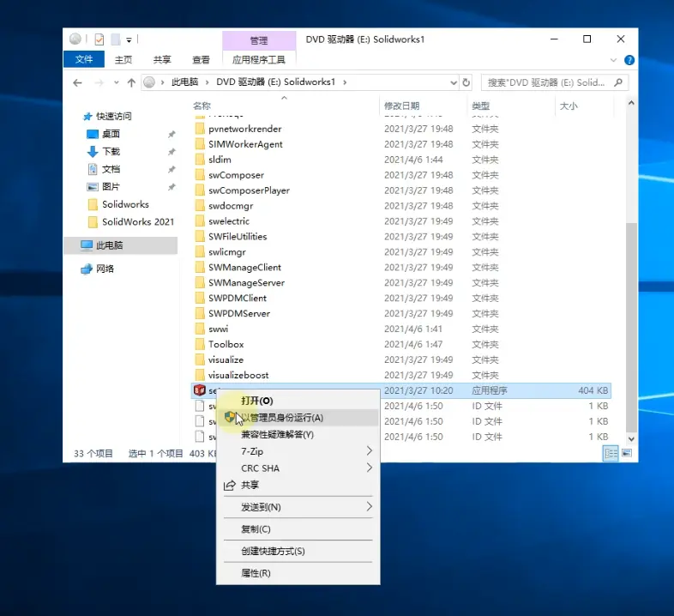The width and height of the screenshot is (674, 616).
Task: Go back with the back arrow
Action: (x=77, y=82)
